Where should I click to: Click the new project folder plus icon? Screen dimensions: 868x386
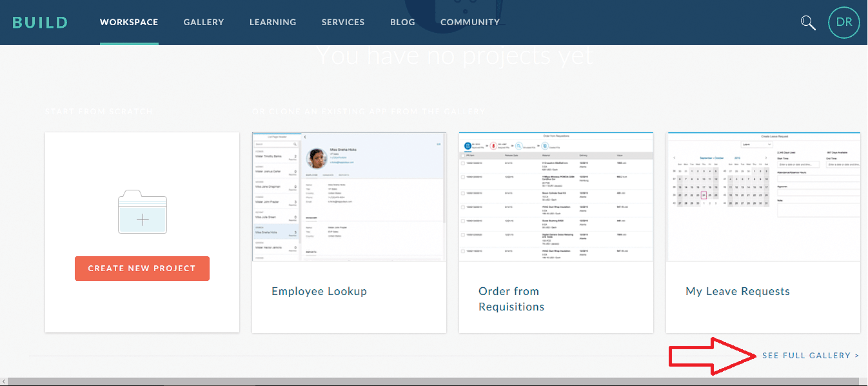(x=143, y=212)
